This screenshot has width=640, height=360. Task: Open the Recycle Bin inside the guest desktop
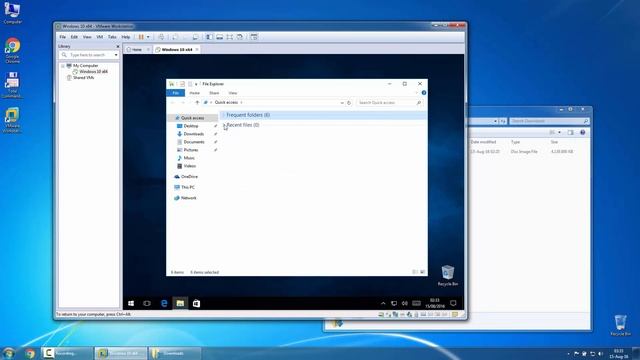(x=448, y=276)
